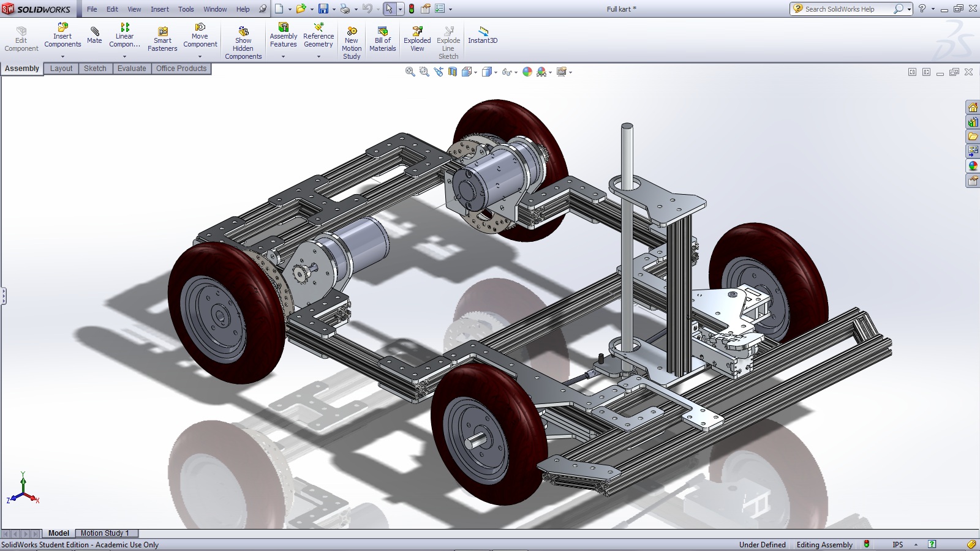
Task: Save the document using the floppy disk icon
Action: click(x=323, y=9)
